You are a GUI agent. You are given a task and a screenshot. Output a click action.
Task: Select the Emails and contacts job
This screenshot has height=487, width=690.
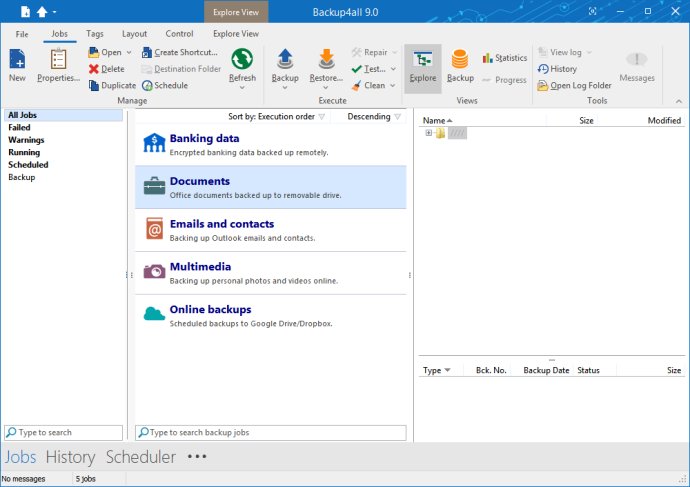[x=271, y=230]
